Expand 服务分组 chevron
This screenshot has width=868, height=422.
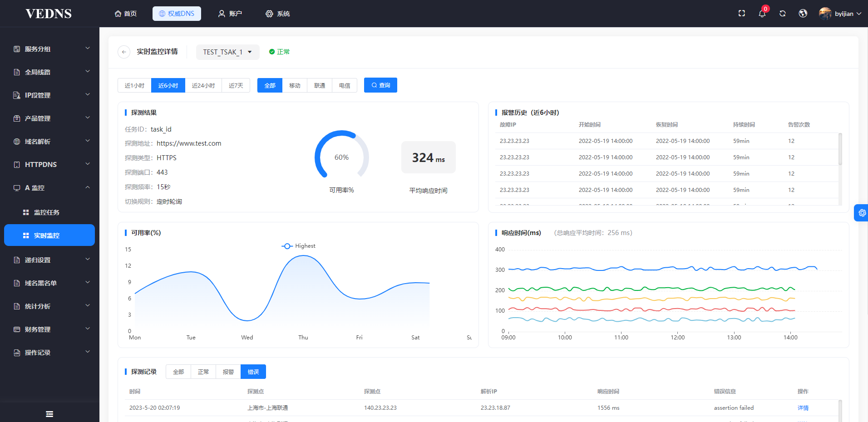click(x=88, y=48)
